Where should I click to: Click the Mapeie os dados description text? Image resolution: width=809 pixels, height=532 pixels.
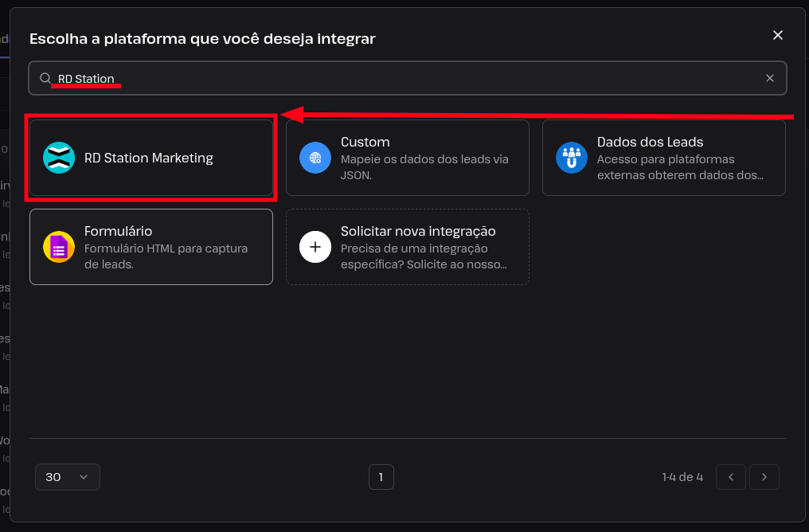tap(424, 167)
